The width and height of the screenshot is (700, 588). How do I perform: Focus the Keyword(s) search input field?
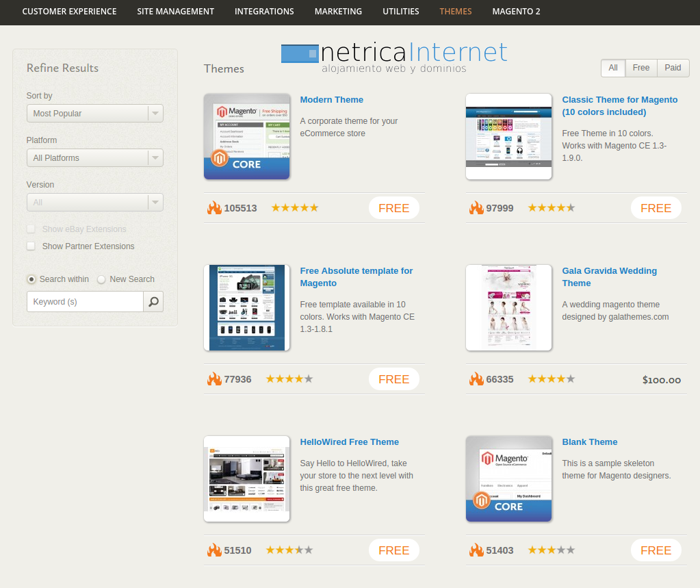point(85,302)
